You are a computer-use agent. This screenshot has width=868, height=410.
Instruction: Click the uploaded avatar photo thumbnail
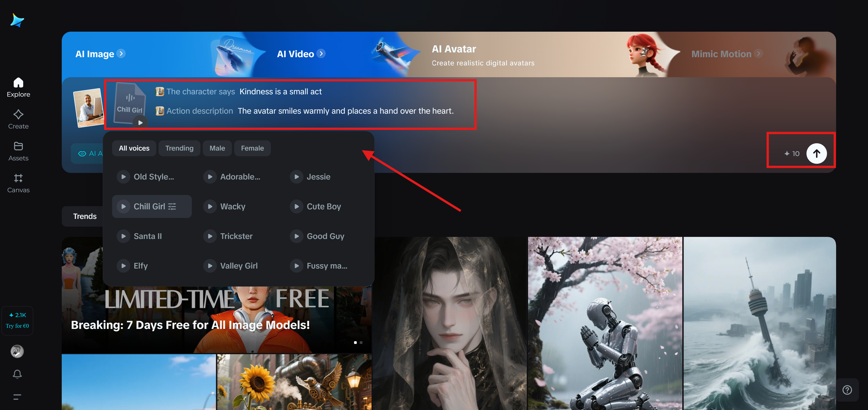(x=89, y=108)
